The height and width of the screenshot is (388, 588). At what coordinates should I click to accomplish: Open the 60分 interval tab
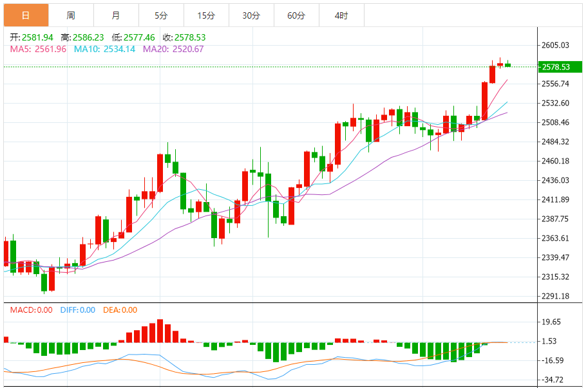coord(296,15)
